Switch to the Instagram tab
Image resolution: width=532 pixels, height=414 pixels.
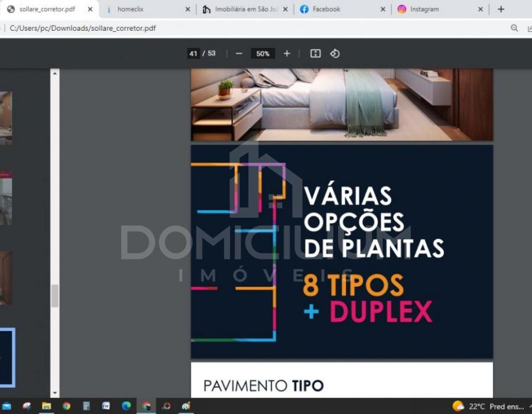pyautogui.click(x=434, y=9)
